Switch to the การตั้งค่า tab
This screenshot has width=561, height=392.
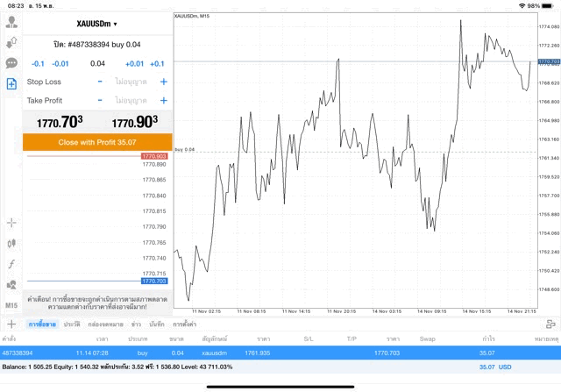(x=185, y=324)
